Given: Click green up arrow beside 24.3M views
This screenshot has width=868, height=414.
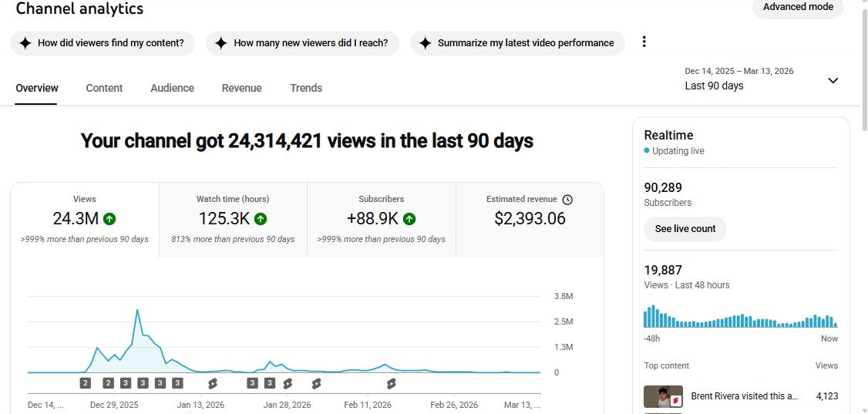Looking at the screenshot, I should pyautogui.click(x=109, y=219).
